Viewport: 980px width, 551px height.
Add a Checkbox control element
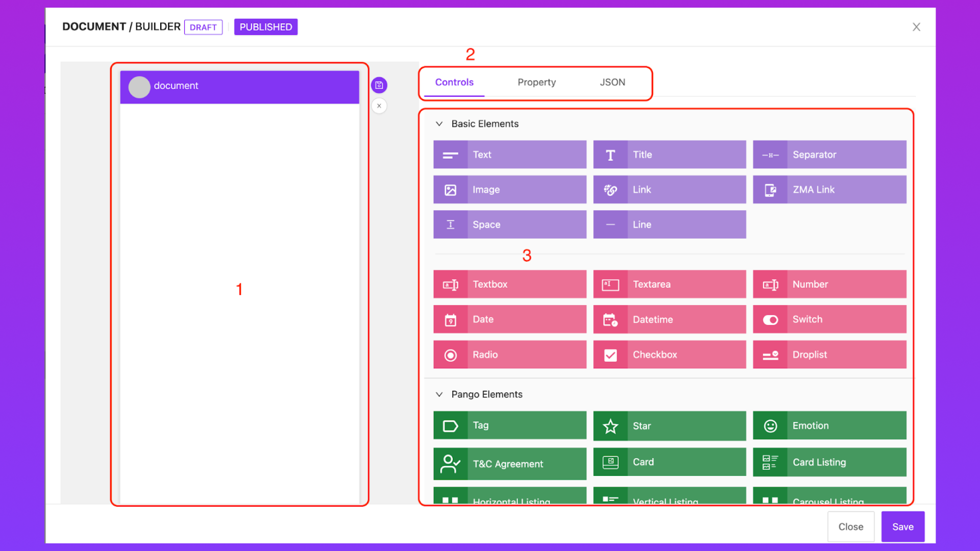click(669, 355)
